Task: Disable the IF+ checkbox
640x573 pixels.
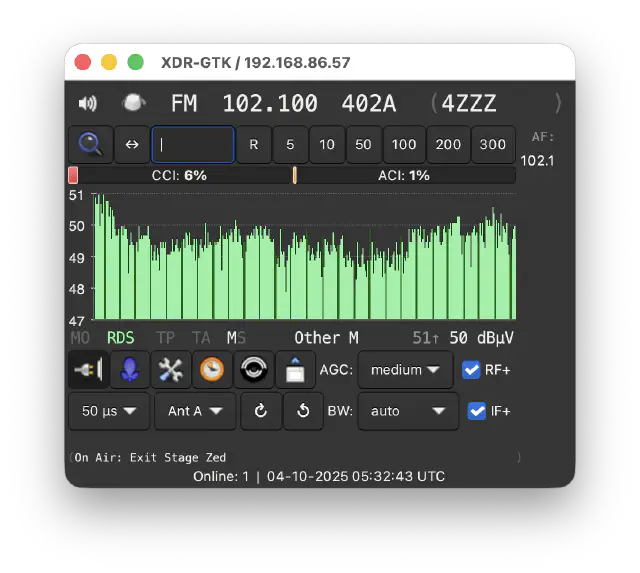Action: tap(477, 411)
